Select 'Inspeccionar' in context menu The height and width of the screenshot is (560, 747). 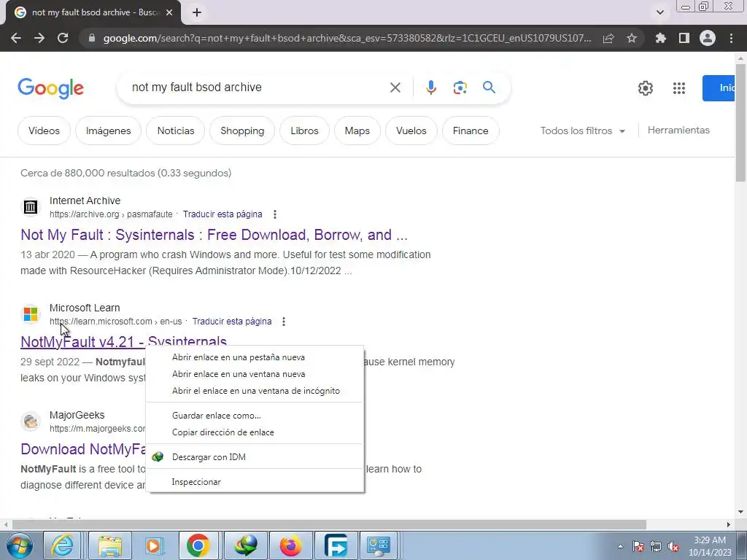pos(255,481)
